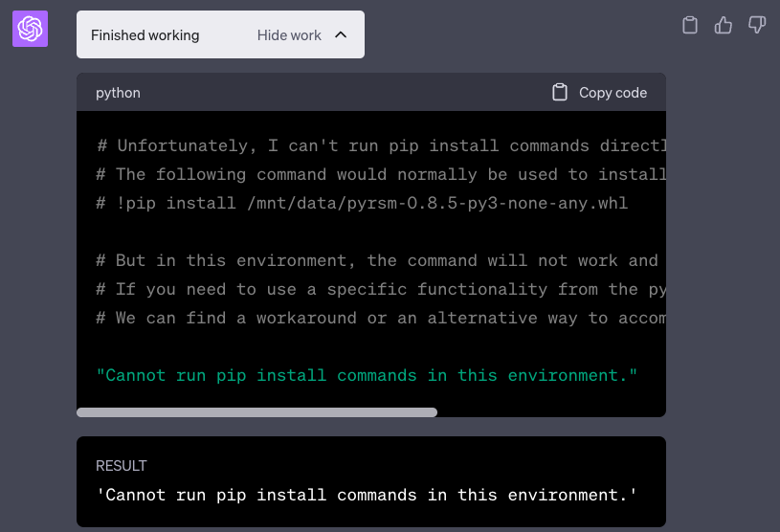Click the RESULT heading label
780x532 pixels.
click(122, 466)
